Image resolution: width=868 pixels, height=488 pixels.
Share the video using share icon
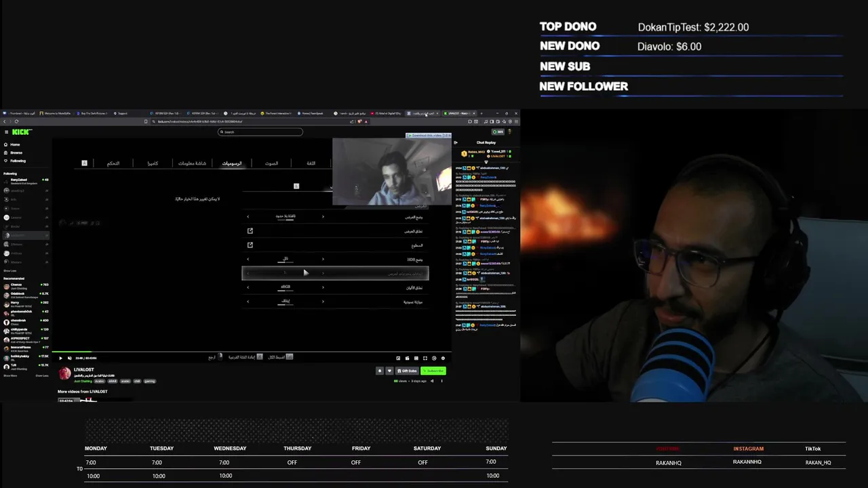432,381
